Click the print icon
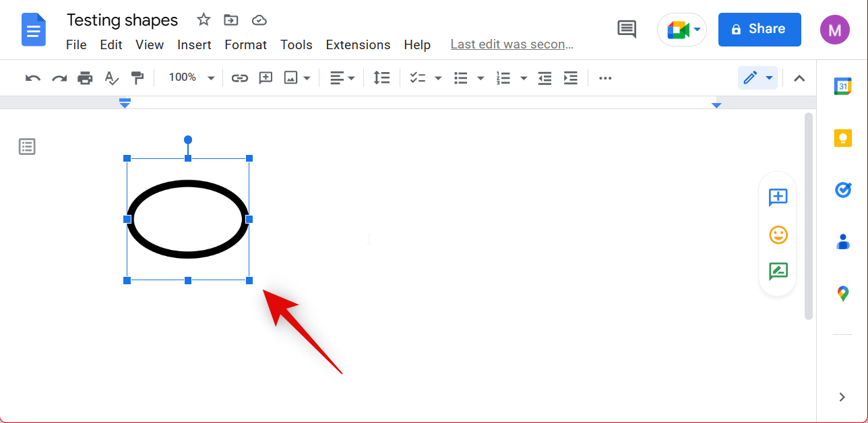This screenshot has height=423, width=868. pyautogui.click(x=85, y=78)
